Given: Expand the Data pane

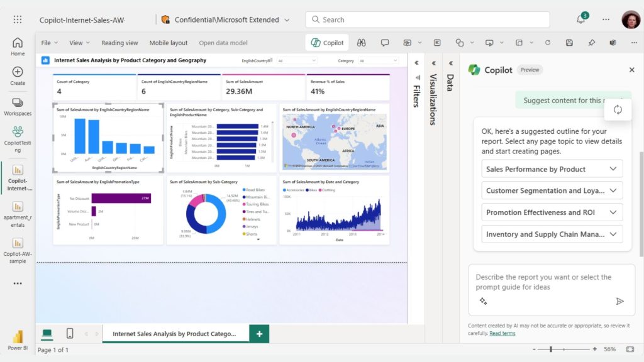Looking at the screenshot, I should tap(450, 63).
